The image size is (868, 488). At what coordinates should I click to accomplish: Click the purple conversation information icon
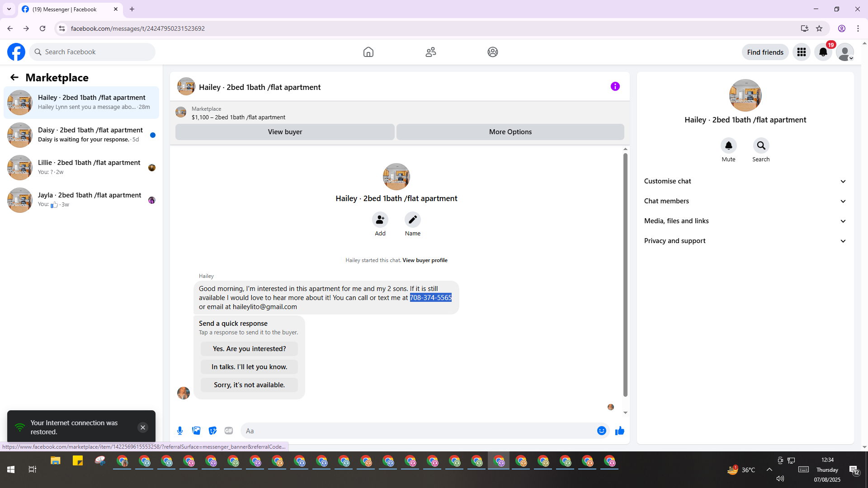pos(615,86)
